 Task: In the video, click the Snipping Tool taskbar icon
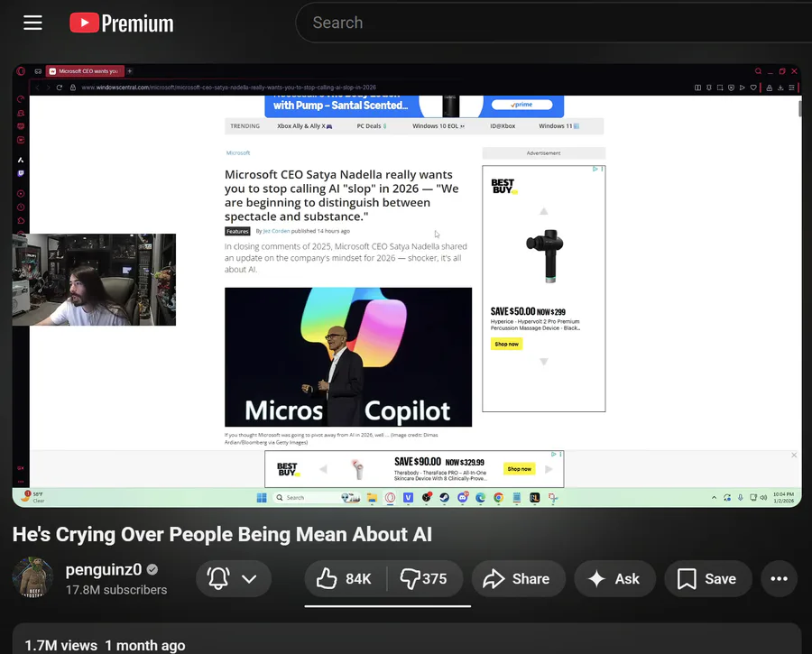pyautogui.click(x=553, y=498)
